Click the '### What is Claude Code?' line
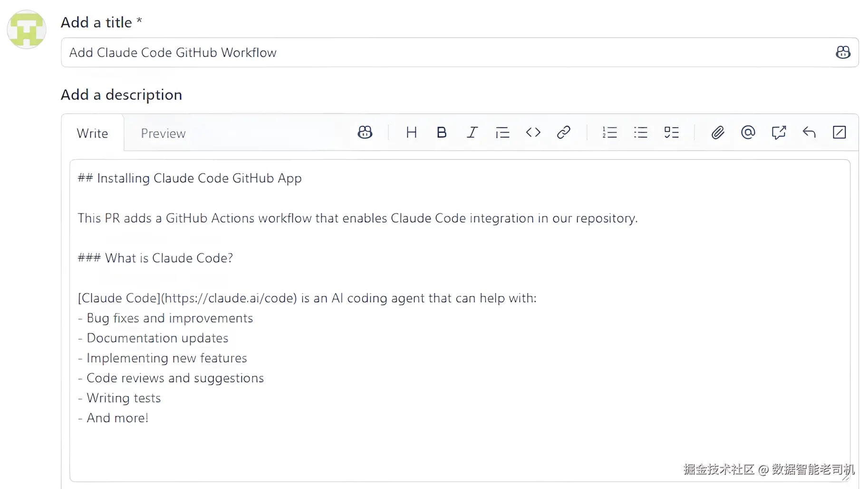The height and width of the screenshot is (489, 868). pos(155,258)
